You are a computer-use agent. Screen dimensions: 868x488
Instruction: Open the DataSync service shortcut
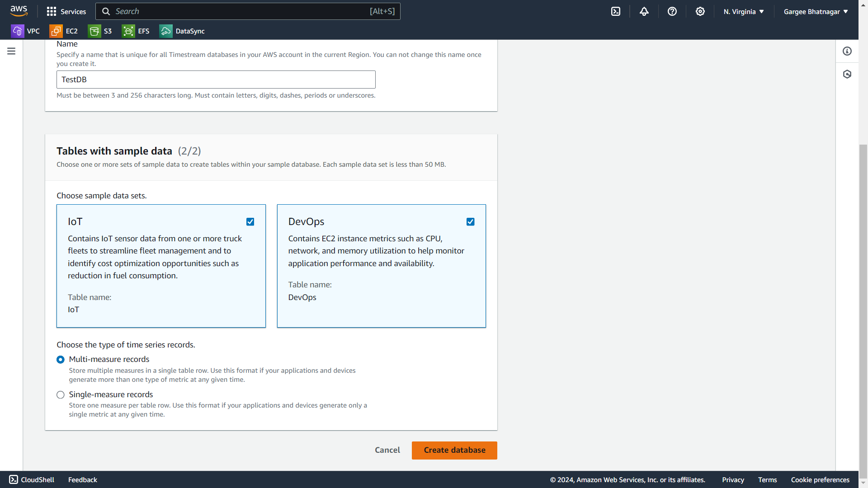click(182, 31)
